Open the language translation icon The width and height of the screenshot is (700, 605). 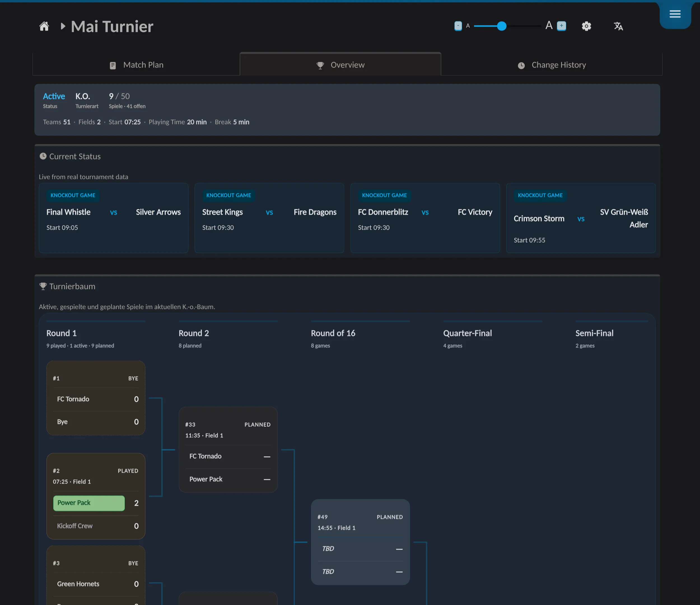tap(618, 26)
